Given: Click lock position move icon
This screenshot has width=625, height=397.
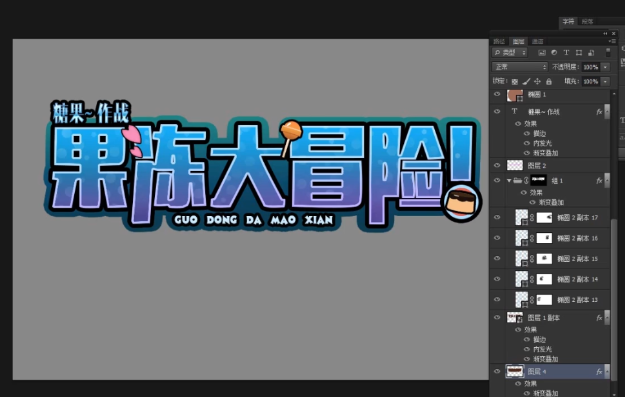Looking at the screenshot, I should point(537,82).
